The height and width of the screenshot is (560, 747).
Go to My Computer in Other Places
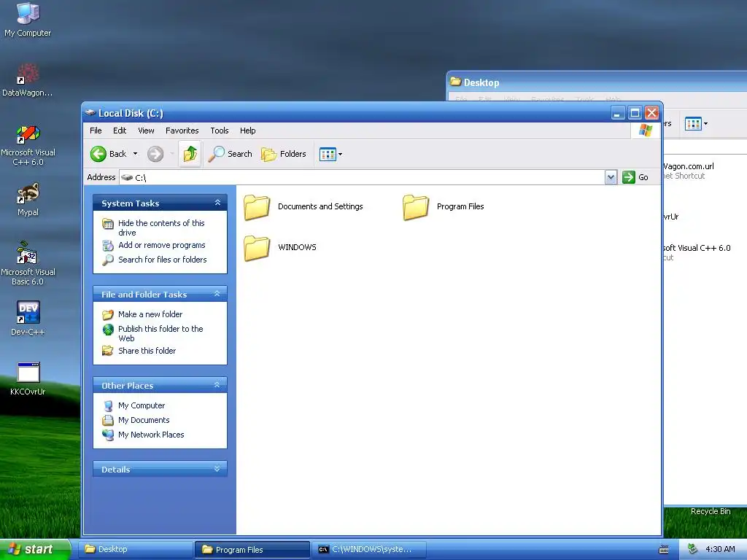pyautogui.click(x=142, y=405)
